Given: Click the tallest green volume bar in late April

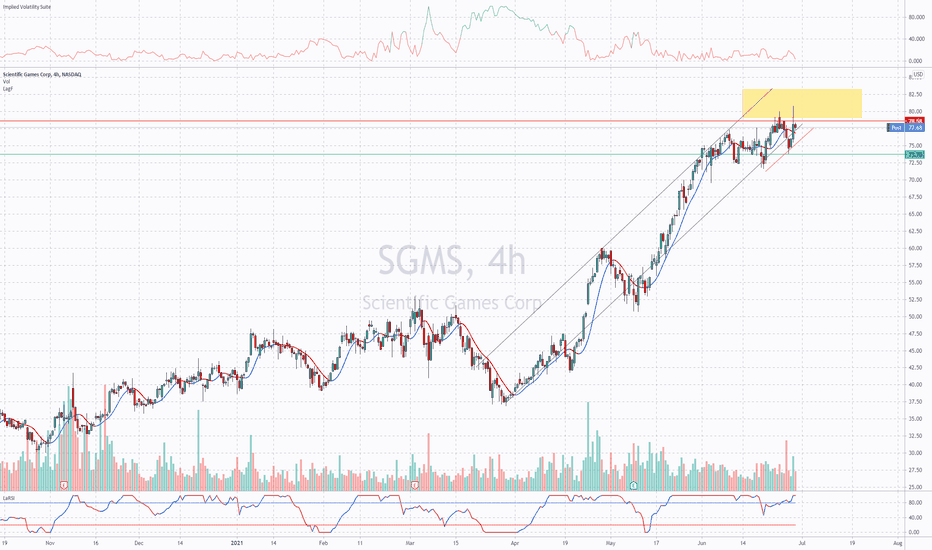Looking at the screenshot, I should [x=588, y=446].
